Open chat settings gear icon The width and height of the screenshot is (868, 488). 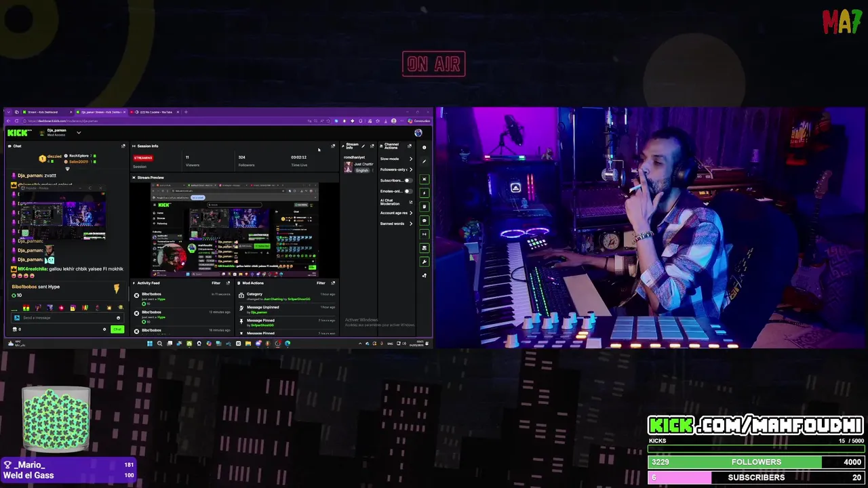(x=104, y=329)
